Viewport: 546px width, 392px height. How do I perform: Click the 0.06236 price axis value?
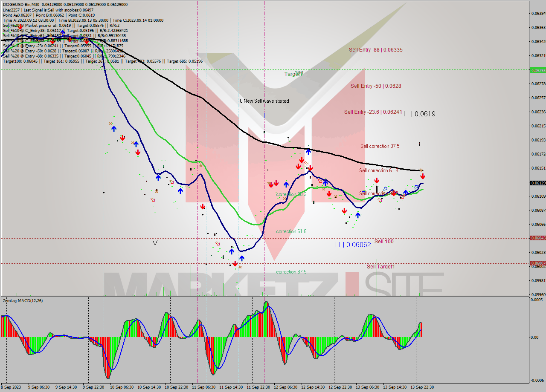(538, 112)
